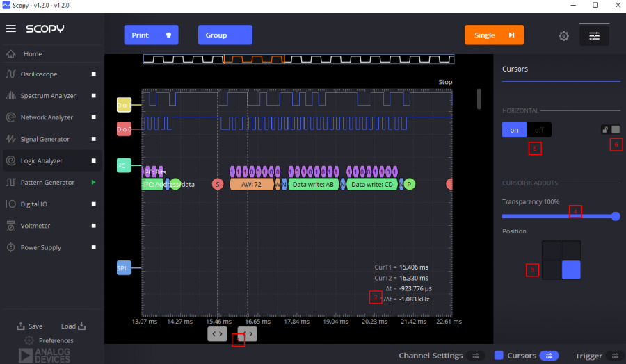Open Channel Settings menu toggle
The image size is (626, 364).
476,356
